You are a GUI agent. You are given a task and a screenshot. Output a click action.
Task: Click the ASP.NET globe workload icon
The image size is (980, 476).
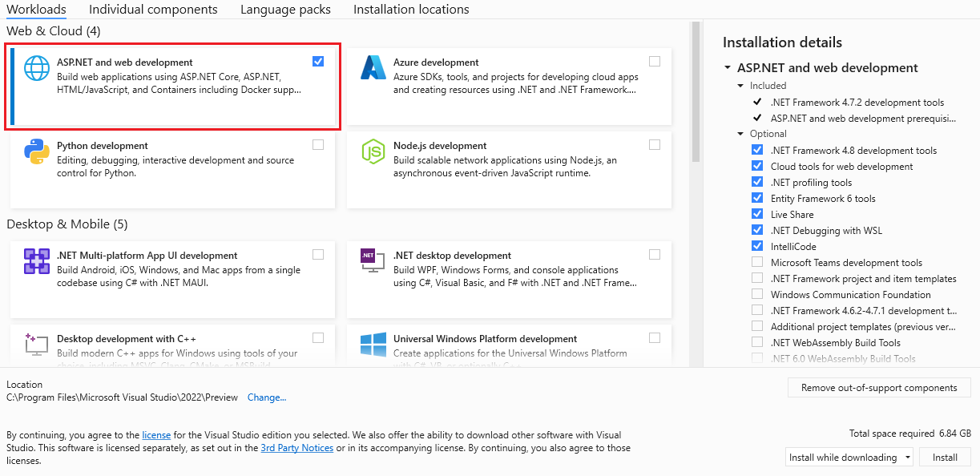37,68
